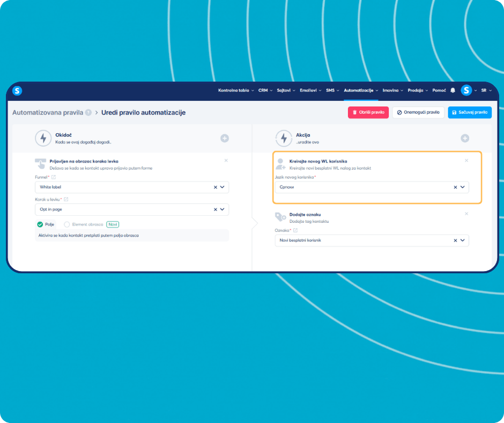
Task: Click the Sačuvaj pravilo button
Action: coord(470,112)
